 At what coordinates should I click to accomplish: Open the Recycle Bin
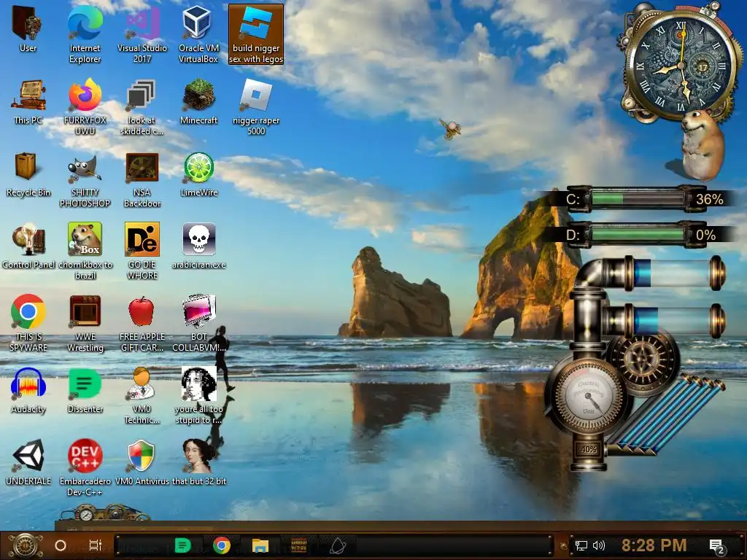[28, 174]
